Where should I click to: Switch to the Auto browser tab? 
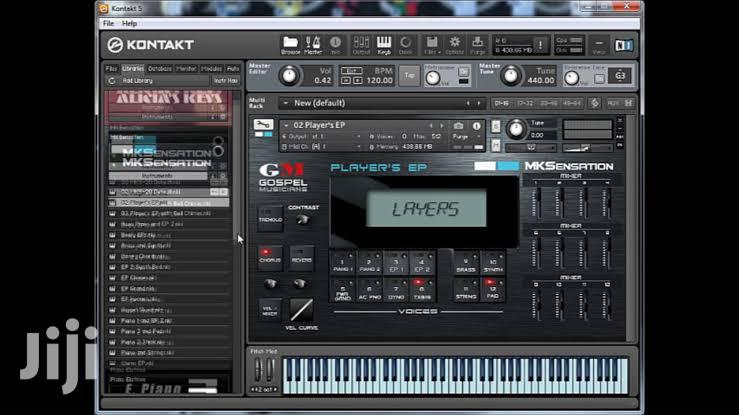[x=233, y=69]
